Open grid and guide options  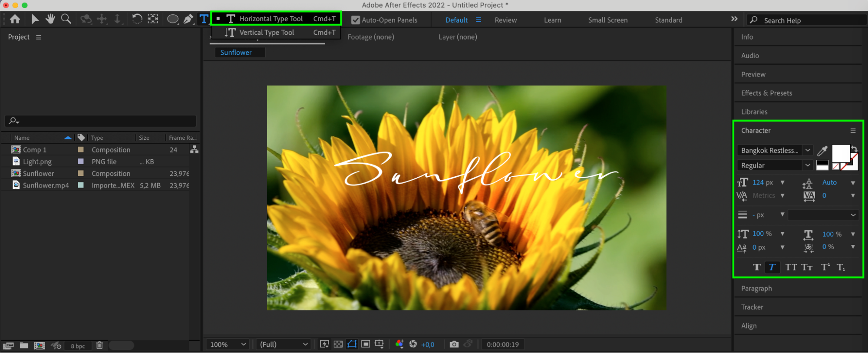[380, 344]
